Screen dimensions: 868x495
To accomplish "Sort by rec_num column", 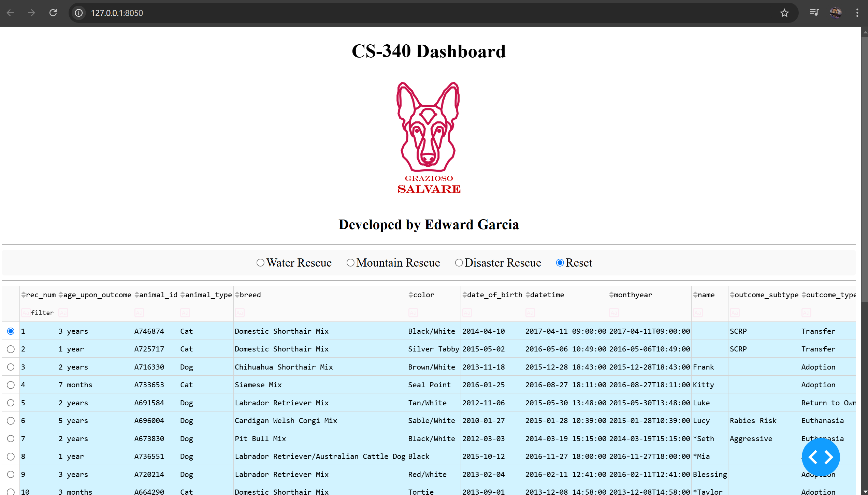I will coord(24,295).
